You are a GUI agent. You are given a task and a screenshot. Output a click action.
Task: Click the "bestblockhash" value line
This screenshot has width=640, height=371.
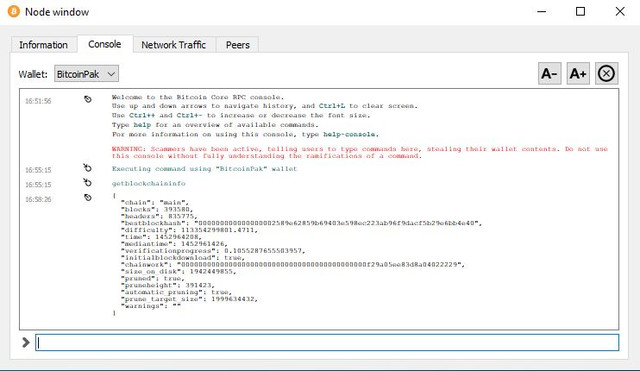(x=301, y=223)
